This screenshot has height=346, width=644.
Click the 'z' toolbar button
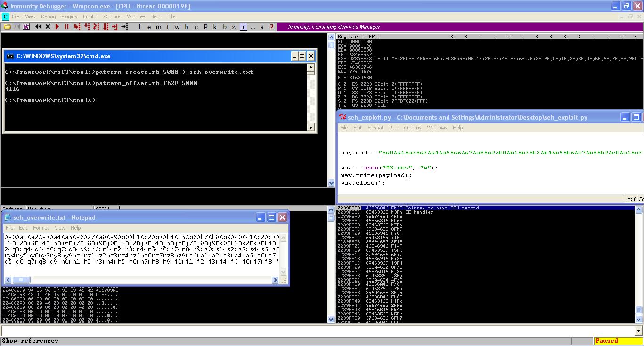point(234,27)
